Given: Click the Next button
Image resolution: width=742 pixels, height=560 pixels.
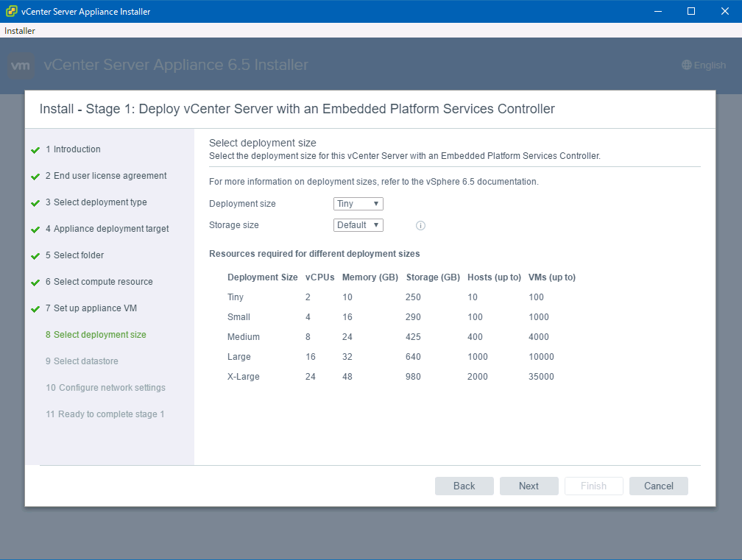Looking at the screenshot, I should [529, 486].
